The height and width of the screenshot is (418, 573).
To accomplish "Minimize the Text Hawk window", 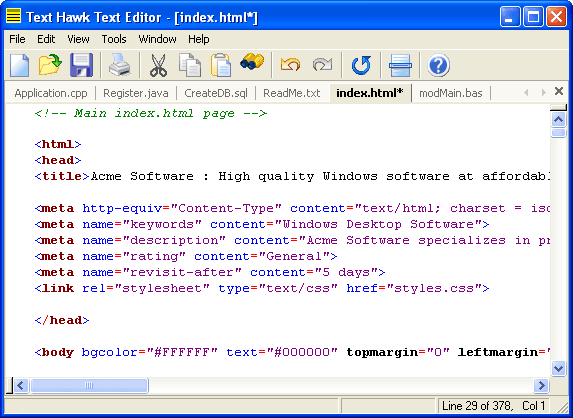I will click(x=510, y=17).
